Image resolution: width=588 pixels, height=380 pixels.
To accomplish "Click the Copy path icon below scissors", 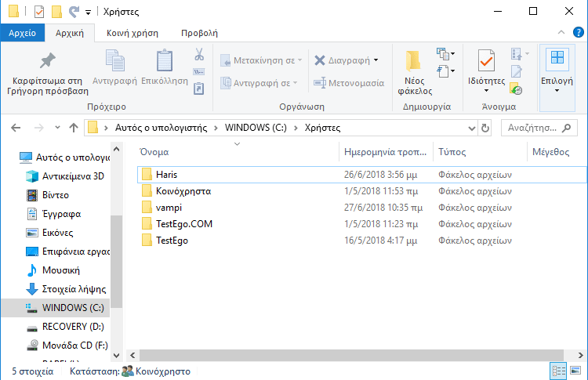I will click(199, 71).
